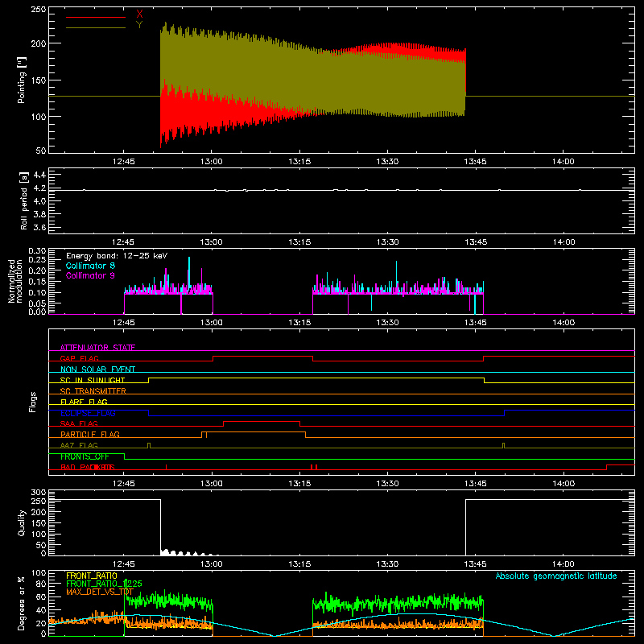Click the FLARE_FLAG label
The width and height of the screenshot is (644, 644).
click(x=84, y=402)
